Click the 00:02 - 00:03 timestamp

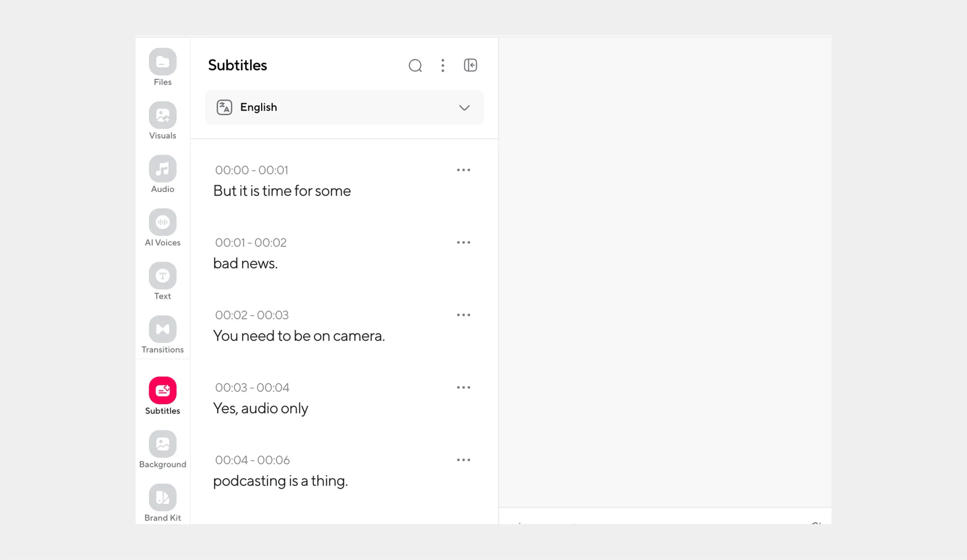(x=251, y=315)
